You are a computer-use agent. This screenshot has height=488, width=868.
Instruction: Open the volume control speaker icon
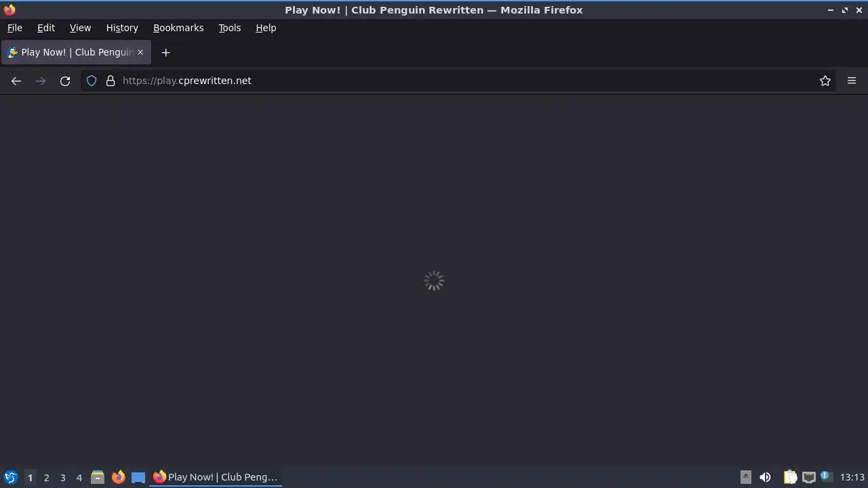(765, 477)
